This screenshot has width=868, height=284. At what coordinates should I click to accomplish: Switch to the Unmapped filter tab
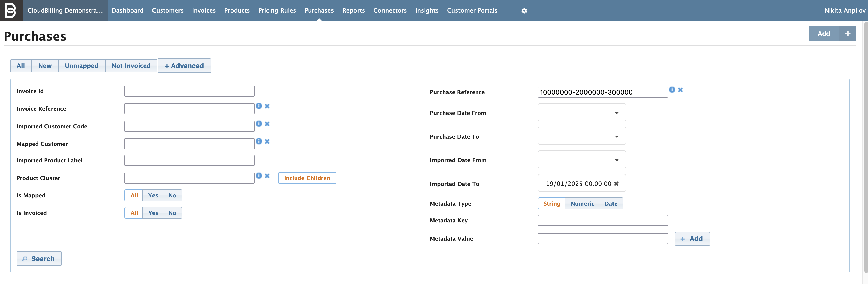81,65
